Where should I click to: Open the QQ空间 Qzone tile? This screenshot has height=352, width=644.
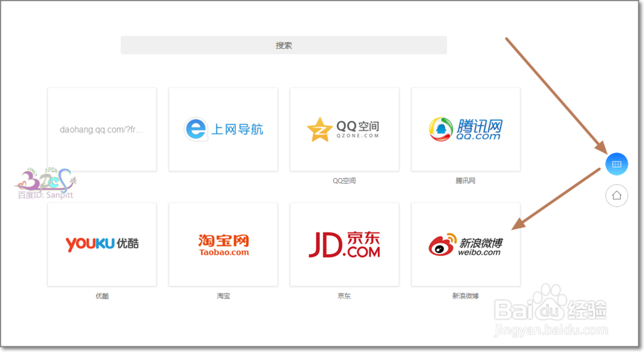(344, 129)
